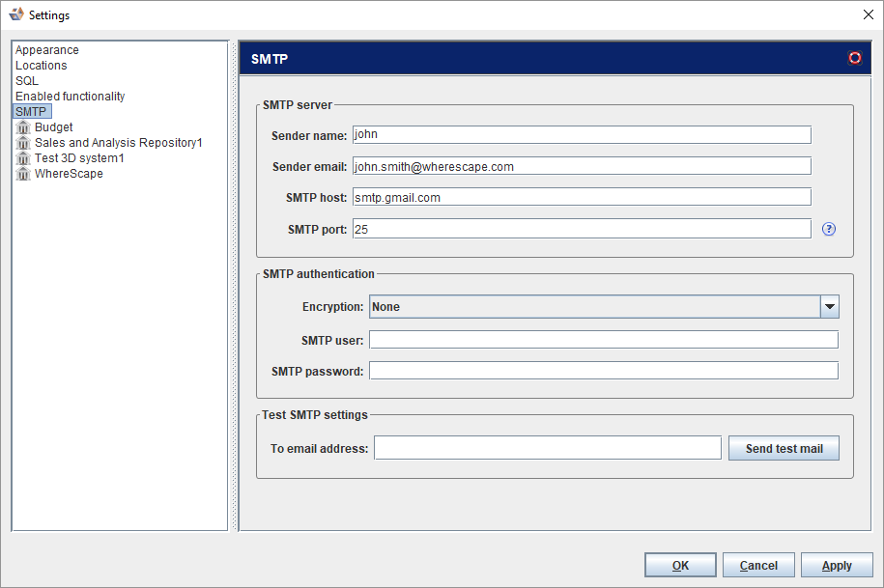Click the Settings window title icon
Image resolution: width=884 pixels, height=588 pixels.
coord(15,14)
